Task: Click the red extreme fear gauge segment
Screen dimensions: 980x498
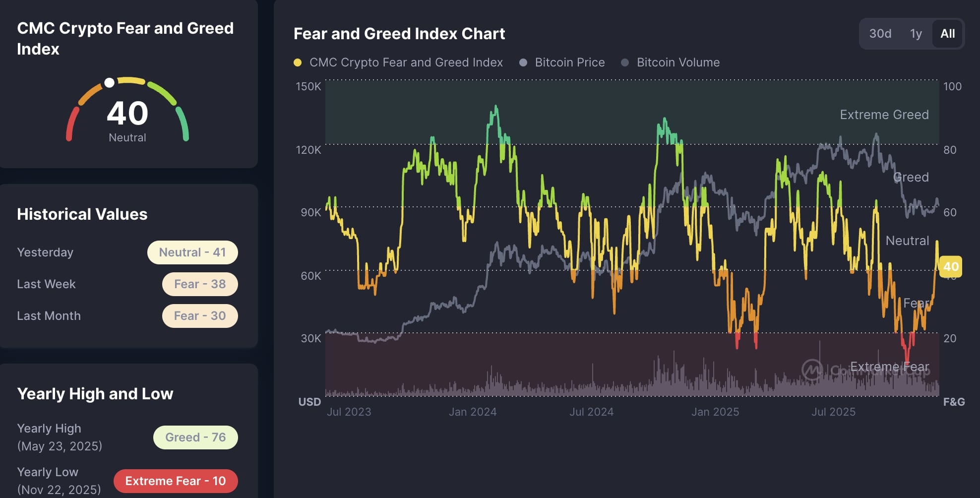Action: (72, 124)
